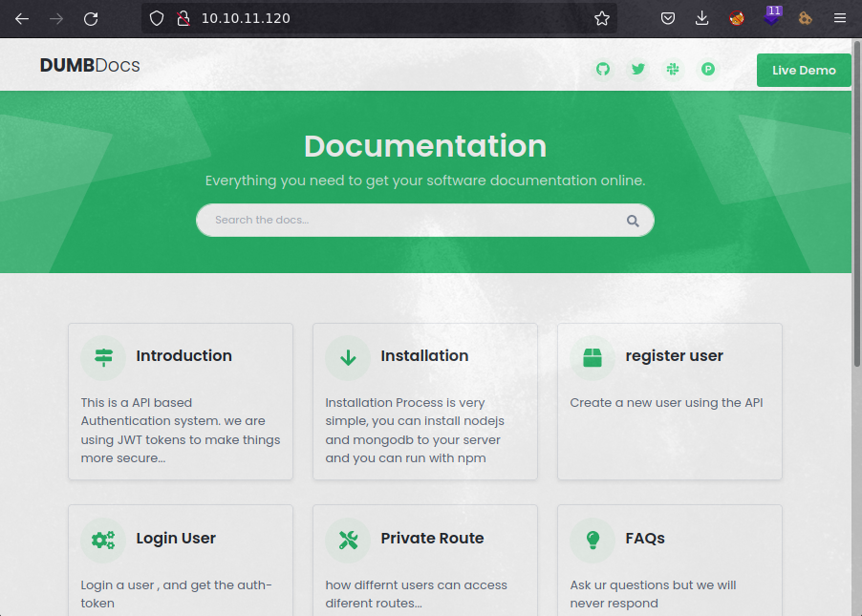The image size is (862, 616).
Task: Open the Firefox hamburger menu
Action: [839, 19]
